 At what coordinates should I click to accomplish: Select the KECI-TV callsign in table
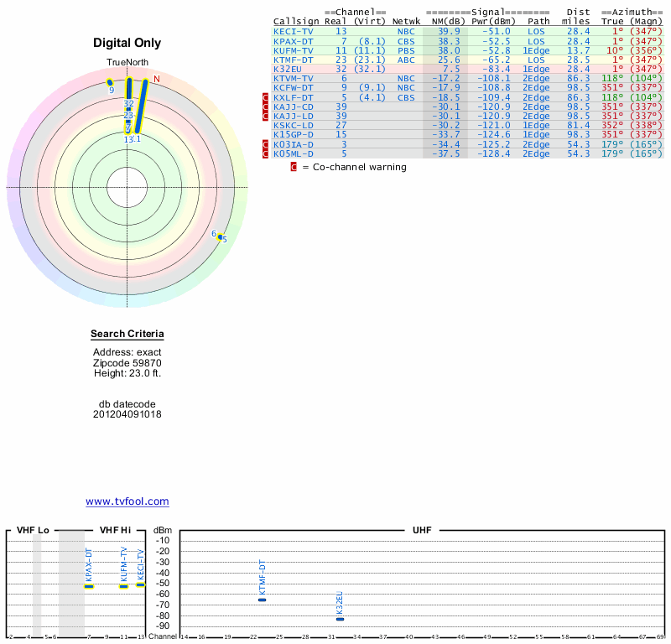(294, 31)
